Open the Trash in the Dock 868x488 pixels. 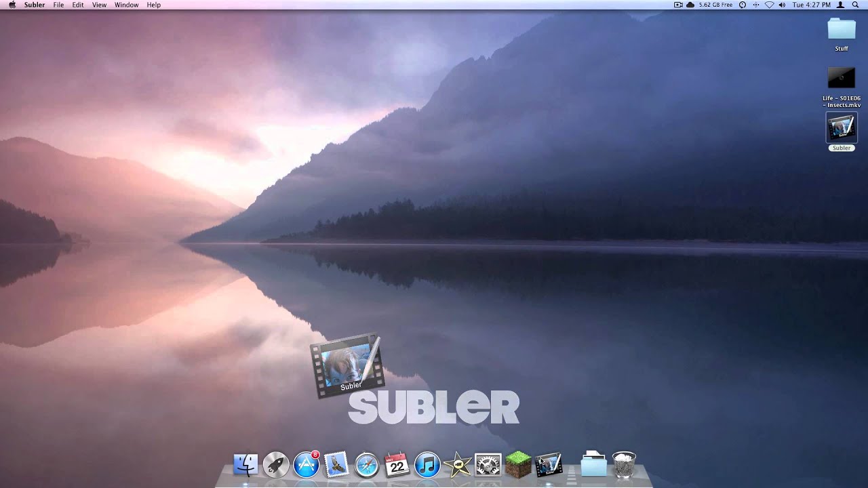tap(624, 465)
